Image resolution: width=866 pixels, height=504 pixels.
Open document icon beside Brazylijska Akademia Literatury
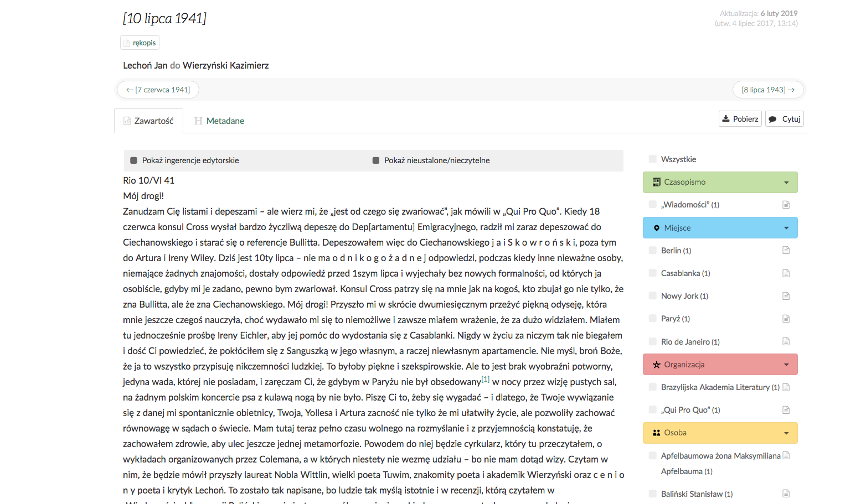click(x=786, y=387)
